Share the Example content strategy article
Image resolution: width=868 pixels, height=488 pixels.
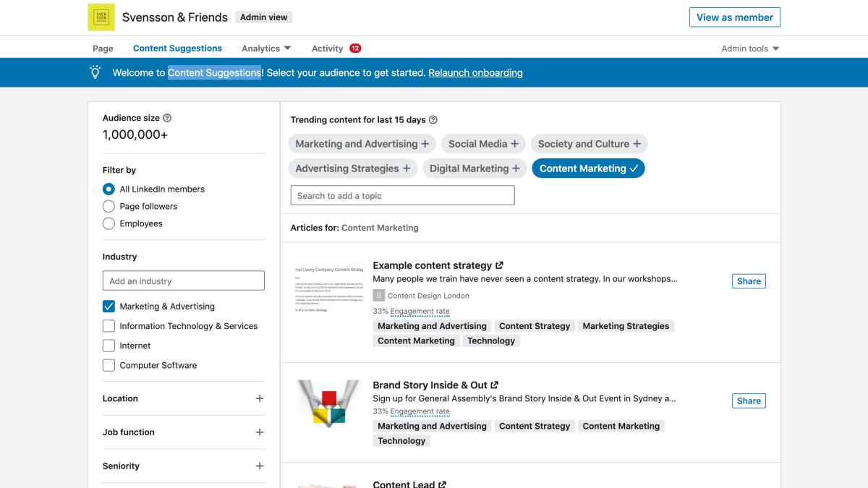749,281
